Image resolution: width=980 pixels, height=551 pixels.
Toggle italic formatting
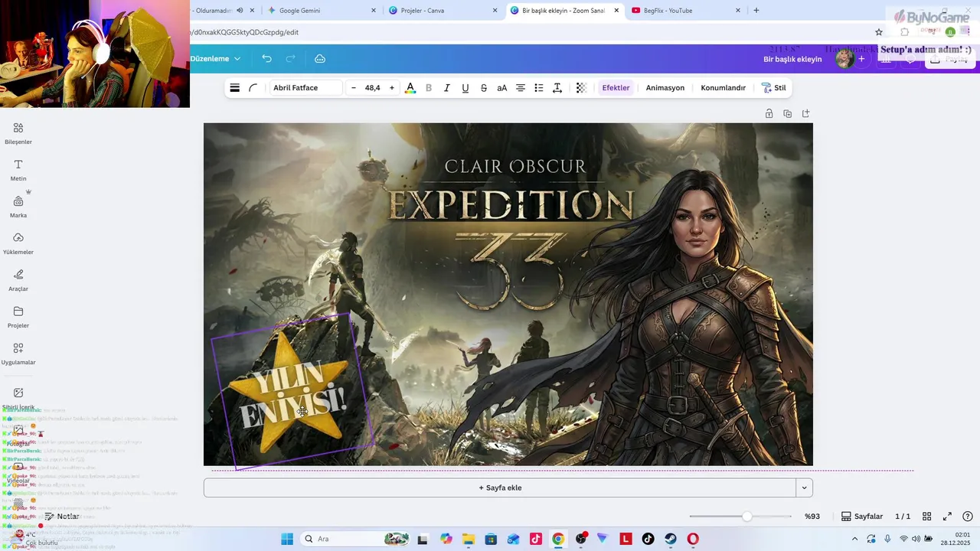(447, 88)
